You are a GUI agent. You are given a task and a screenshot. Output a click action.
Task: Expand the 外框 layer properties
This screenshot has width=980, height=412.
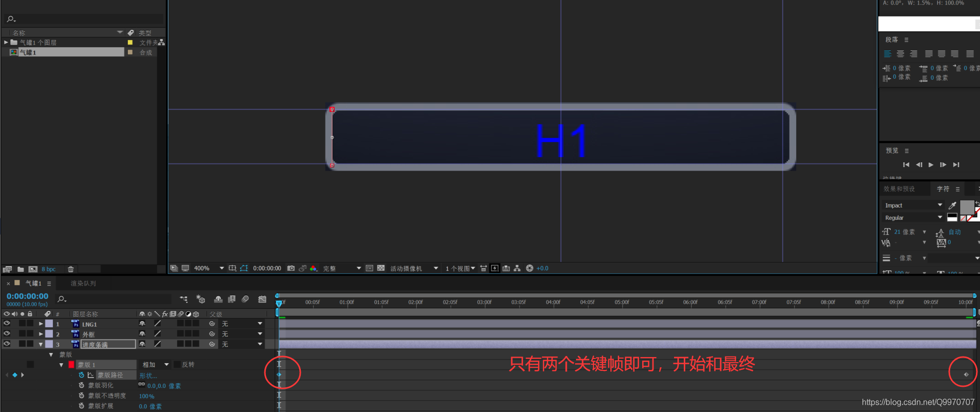click(41, 334)
